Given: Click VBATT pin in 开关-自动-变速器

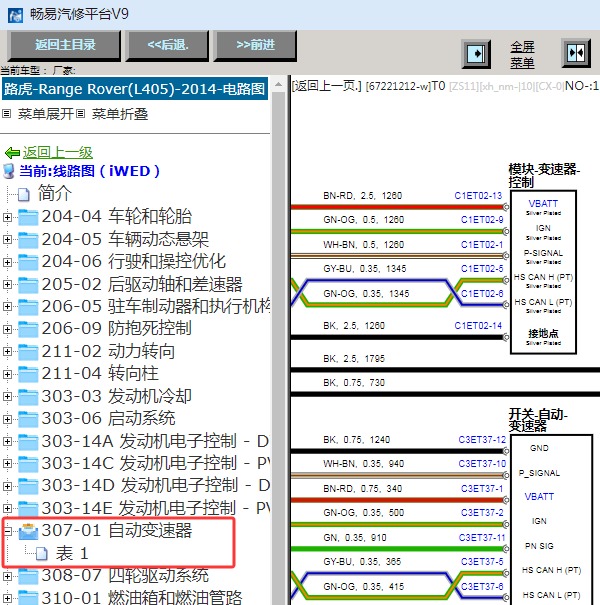Looking at the screenshot, I should pos(539,497).
